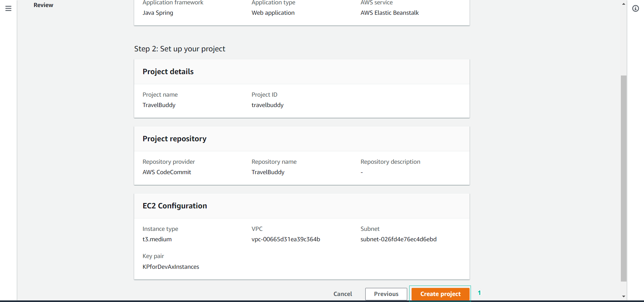The height and width of the screenshot is (302, 644).
Task: Click the AWS CodeCommit provider value
Action: pos(167,172)
